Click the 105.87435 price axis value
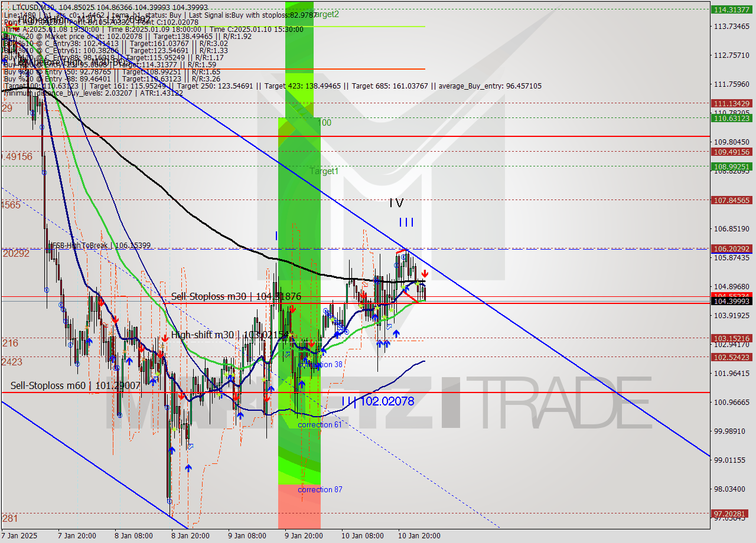756x543 pixels. coord(732,257)
